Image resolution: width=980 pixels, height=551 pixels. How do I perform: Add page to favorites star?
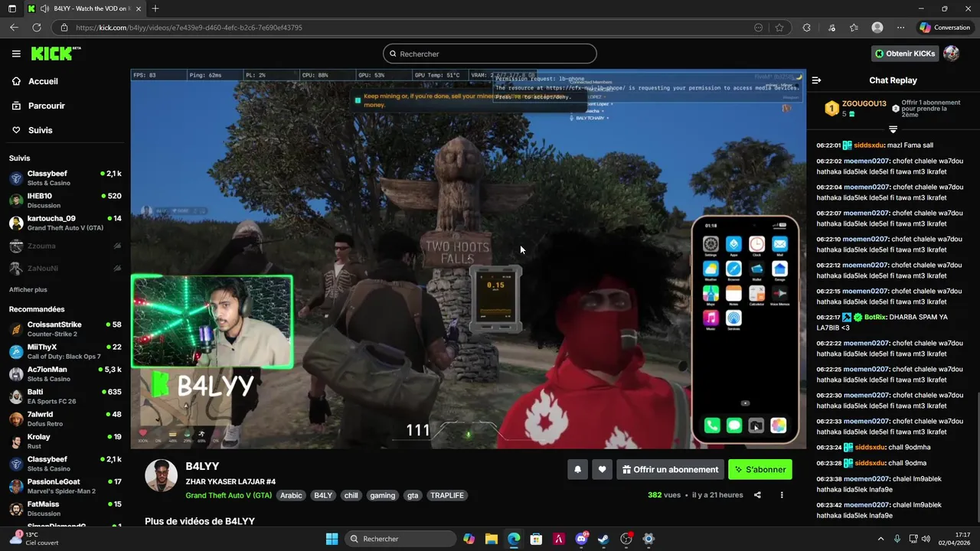pyautogui.click(x=779, y=28)
